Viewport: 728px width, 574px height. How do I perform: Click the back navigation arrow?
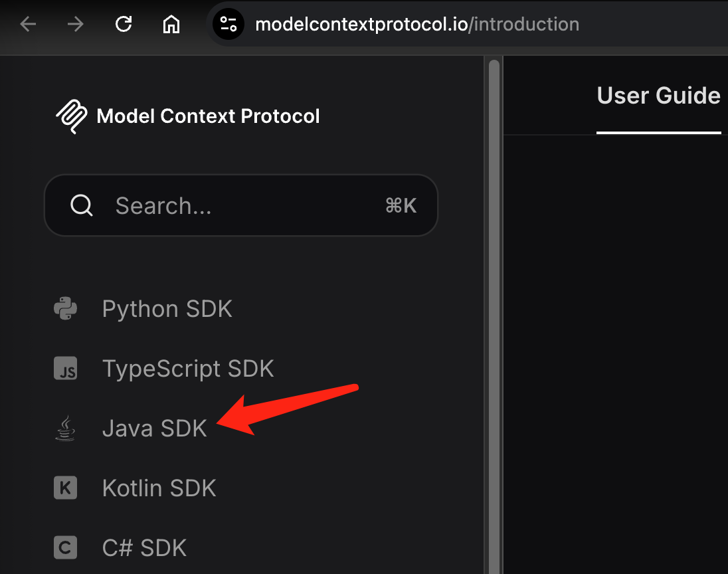click(x=27, y=24)
